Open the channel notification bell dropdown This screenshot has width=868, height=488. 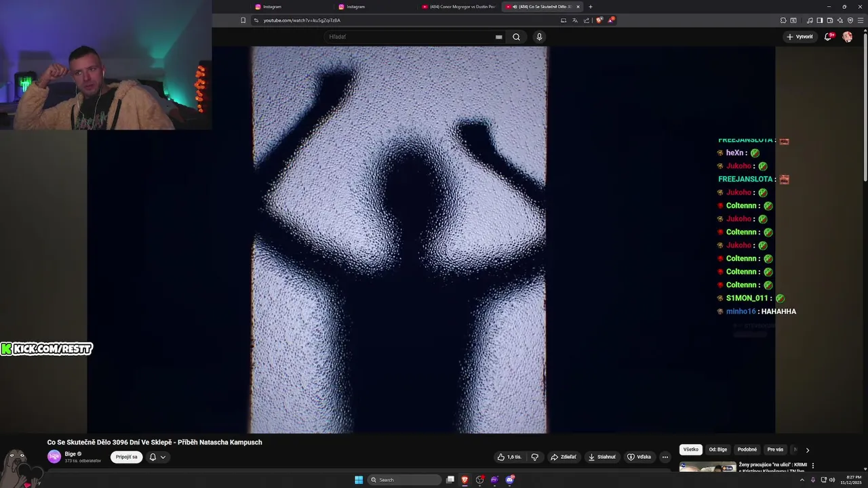(x=157, y=457)
